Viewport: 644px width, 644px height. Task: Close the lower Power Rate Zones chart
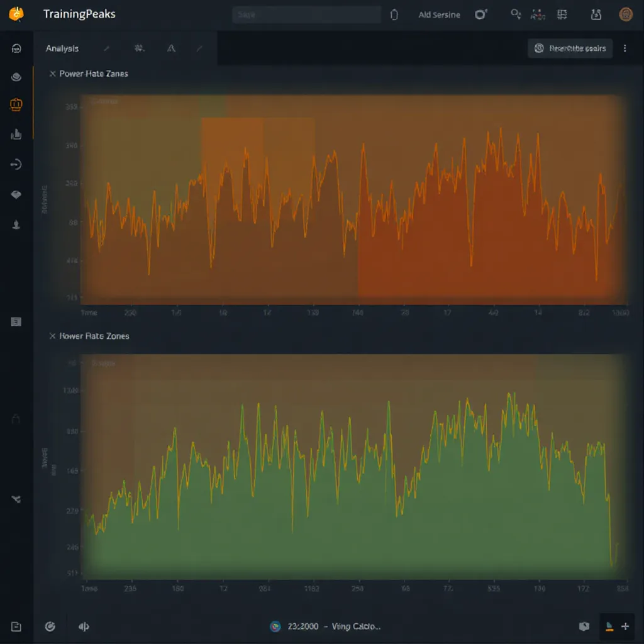[x=53, y=336]
